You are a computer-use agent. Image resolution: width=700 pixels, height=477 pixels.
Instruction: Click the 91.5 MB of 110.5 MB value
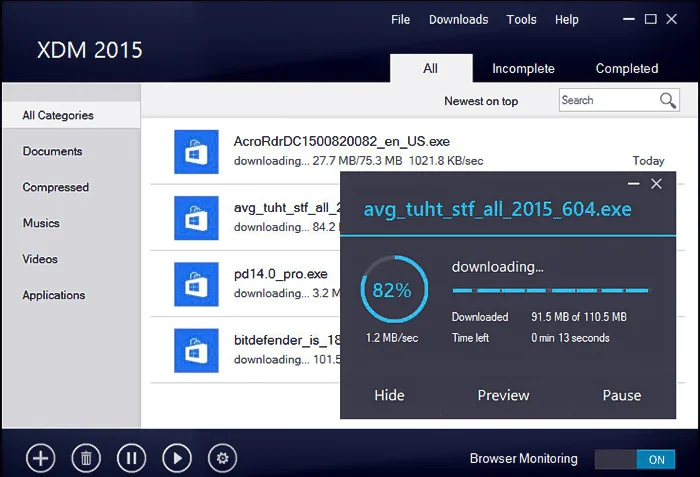coord(579,317)
